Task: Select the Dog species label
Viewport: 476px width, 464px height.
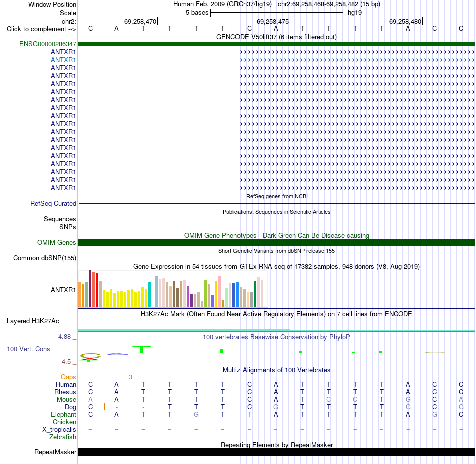Action: pos(71,407)
